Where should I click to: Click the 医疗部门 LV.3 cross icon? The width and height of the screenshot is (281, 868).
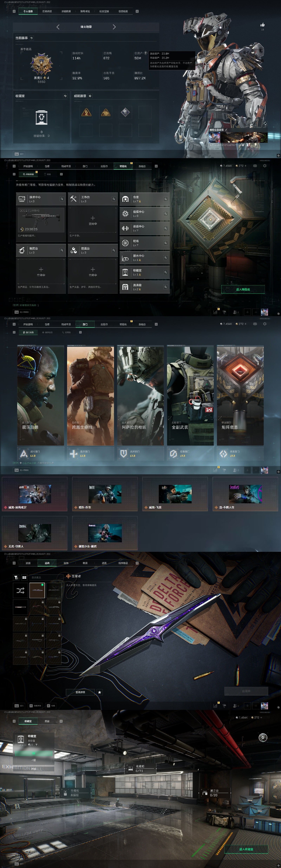tap(73, 454)
